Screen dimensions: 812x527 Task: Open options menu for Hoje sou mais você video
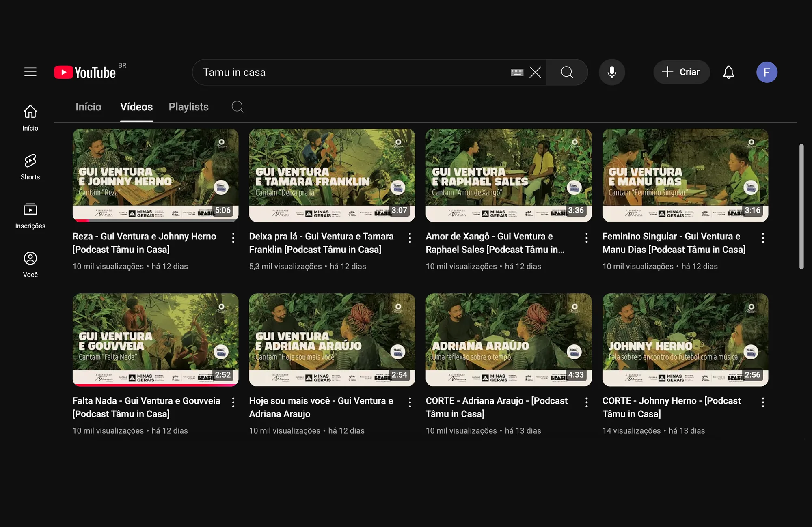[410, 402]
